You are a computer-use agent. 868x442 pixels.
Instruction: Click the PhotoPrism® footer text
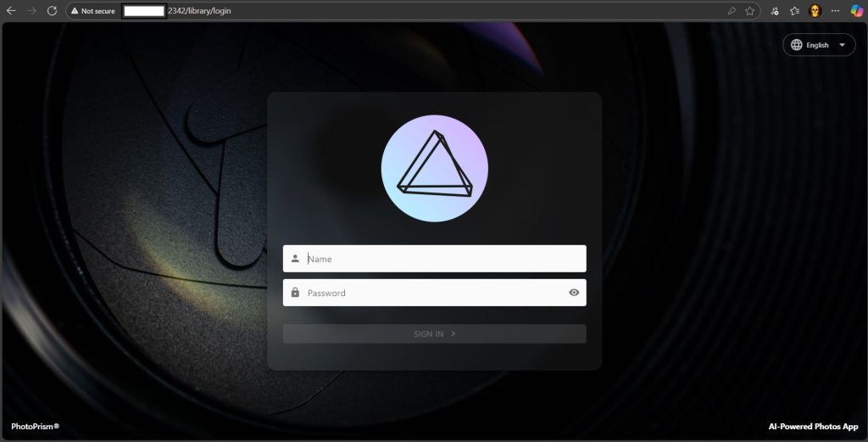[36, 427]
